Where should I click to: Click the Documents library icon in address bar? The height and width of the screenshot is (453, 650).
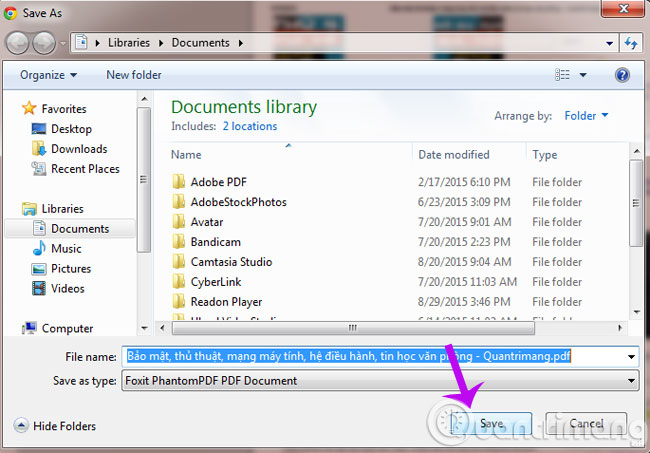pyautogui.click(x=81, y=42)
